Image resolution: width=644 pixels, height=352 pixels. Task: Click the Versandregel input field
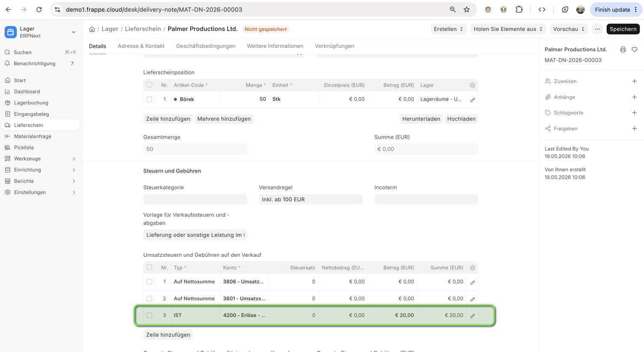coord(311,199)
